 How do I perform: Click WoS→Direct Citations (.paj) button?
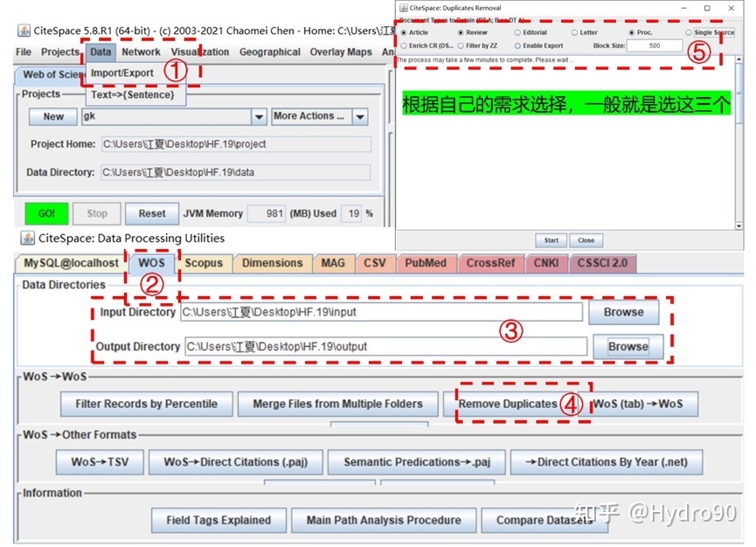coord(236,462)
